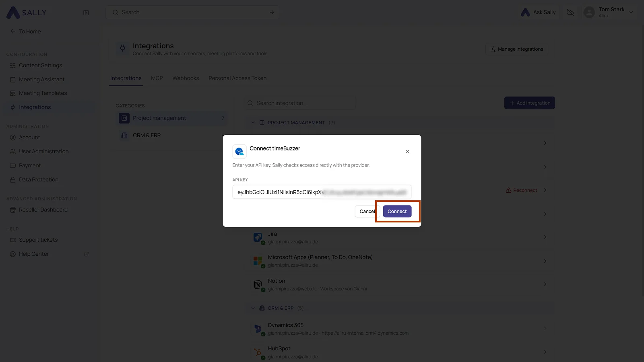Click the Account icon in the sidebar
This screenshot has height=362, width=644.
click(x=12, y=137)
